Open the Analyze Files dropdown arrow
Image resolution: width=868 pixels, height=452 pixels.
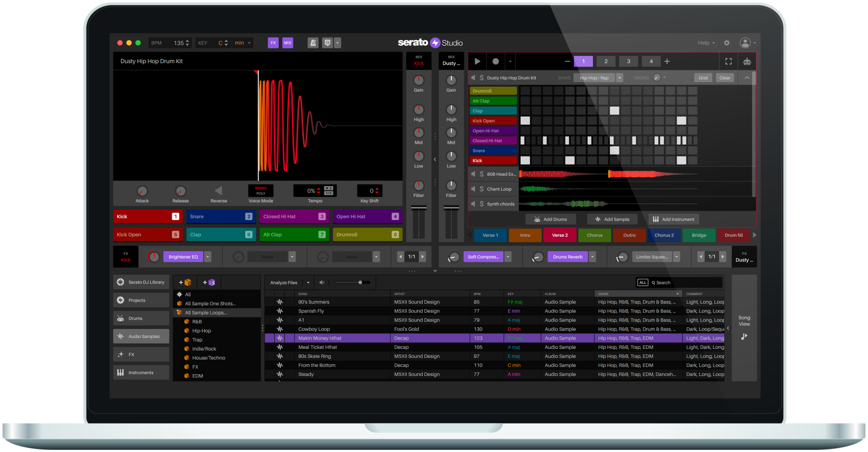click(308, 282)
